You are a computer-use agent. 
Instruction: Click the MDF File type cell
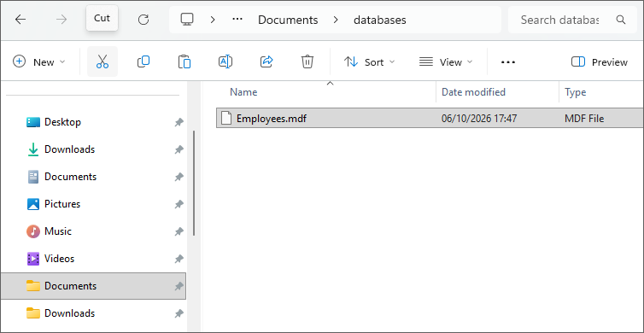pyautogui.click(x=584, y=119)
